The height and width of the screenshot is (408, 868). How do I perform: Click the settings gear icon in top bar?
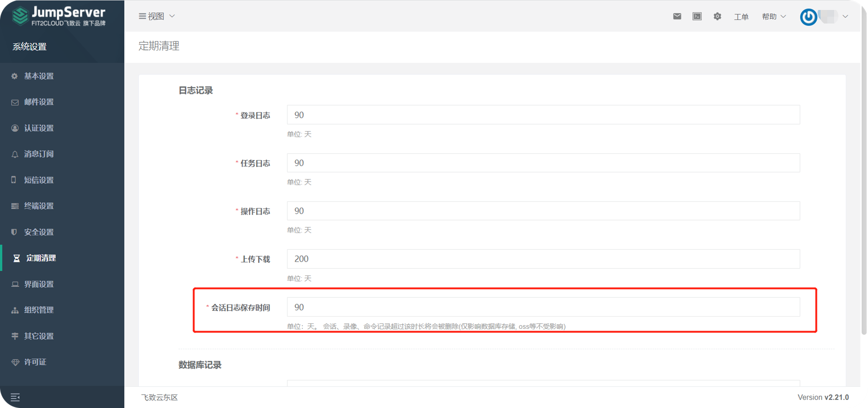tap(717, 16)
